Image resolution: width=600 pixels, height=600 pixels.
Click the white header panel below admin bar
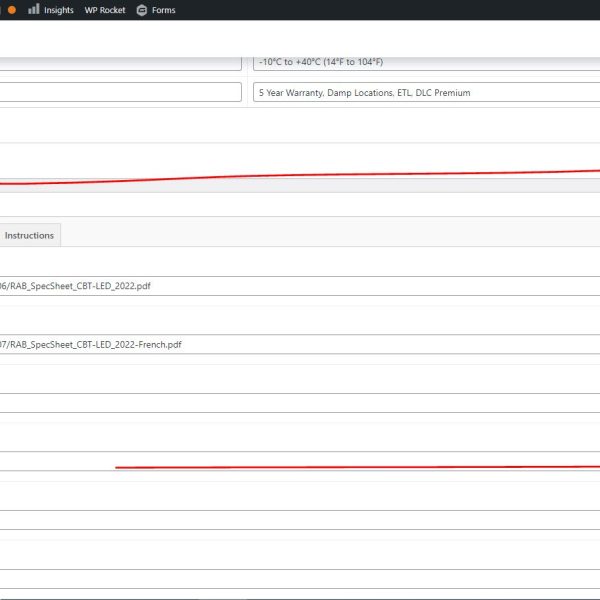point(300,38)
